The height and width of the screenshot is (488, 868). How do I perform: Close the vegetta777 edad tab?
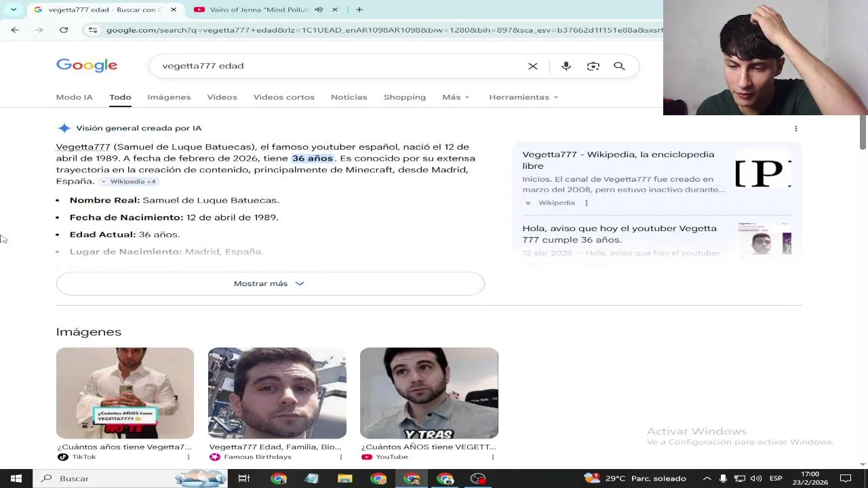[x=174, y=9]
